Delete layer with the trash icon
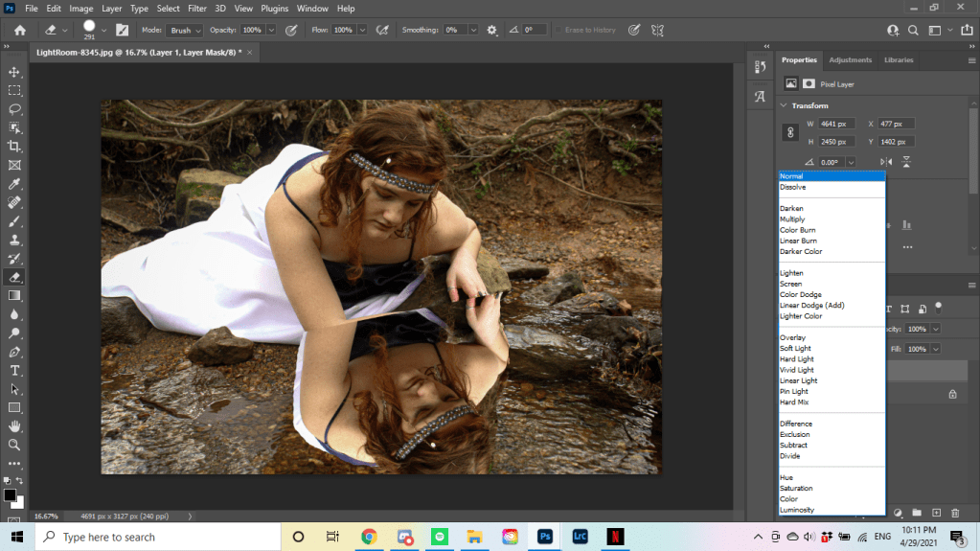The image size is (980, 551). (x=957, y=513)
